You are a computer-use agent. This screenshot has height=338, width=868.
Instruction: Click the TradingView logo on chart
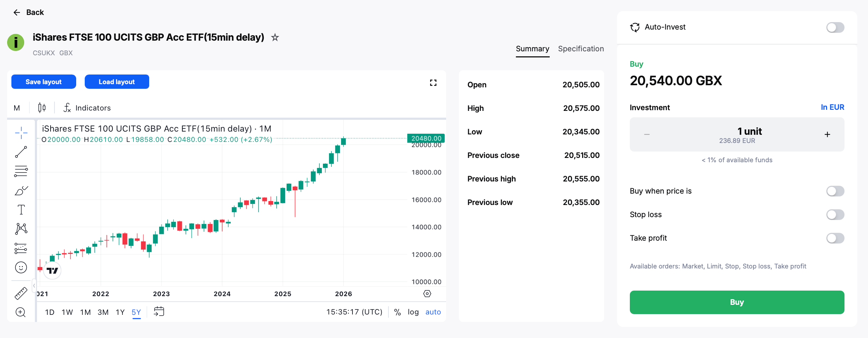pos(52,271)
